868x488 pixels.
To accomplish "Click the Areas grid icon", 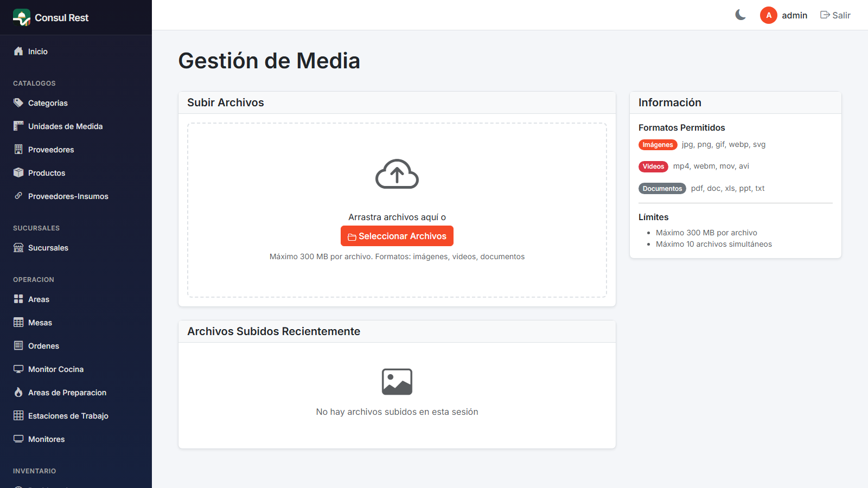I will (18, 299).
